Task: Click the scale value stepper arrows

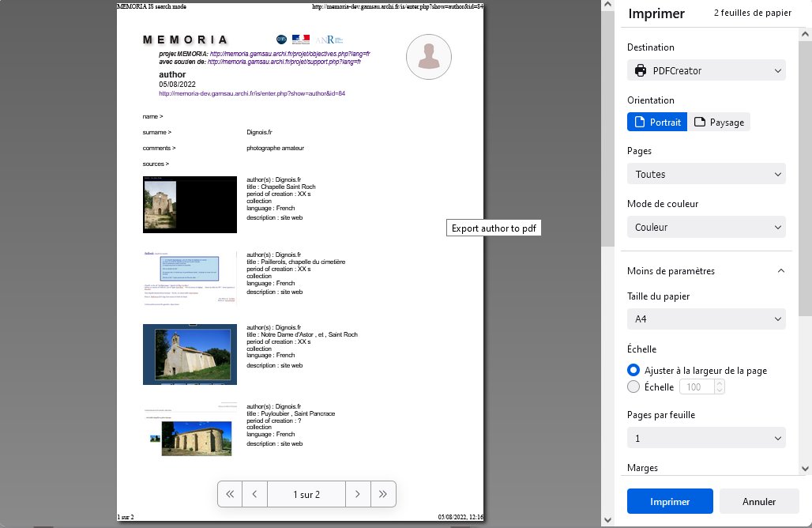Action: pyautogui.click(x=720, y=387)
